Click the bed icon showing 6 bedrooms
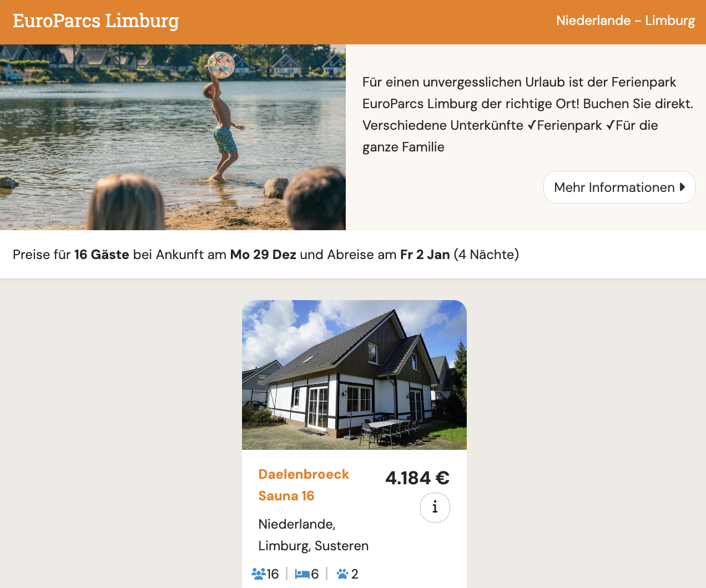This screenshot has width=706, height=588. (x=302, y=574)
